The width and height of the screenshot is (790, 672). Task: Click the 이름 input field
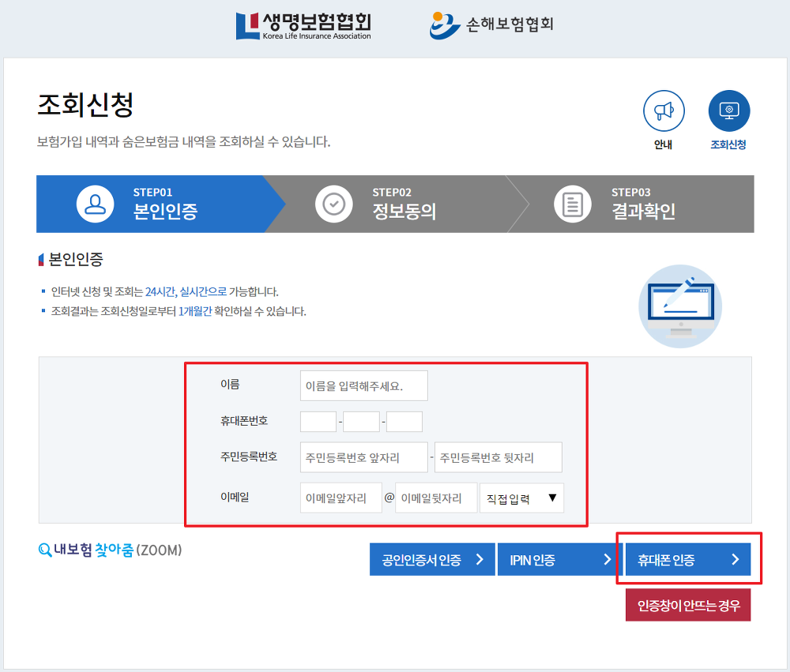pyautogui.click(x=363, y=386)
